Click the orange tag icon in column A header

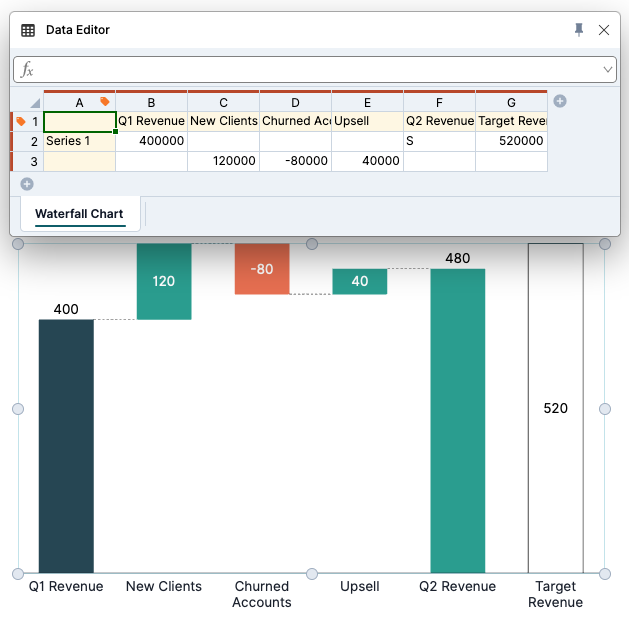click(105, 101)
